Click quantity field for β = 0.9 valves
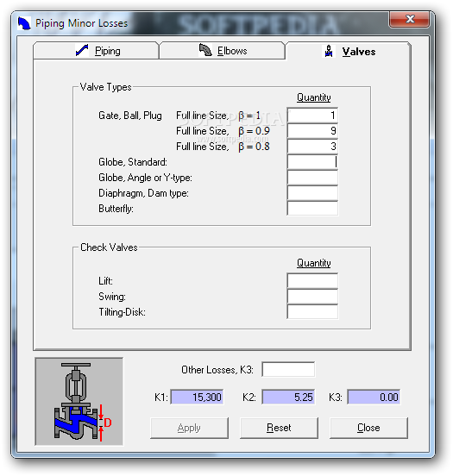453x476 pixels. [312, 131]
